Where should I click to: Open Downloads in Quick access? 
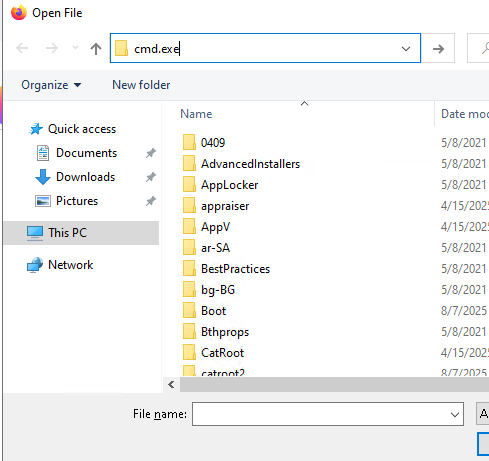85,177
